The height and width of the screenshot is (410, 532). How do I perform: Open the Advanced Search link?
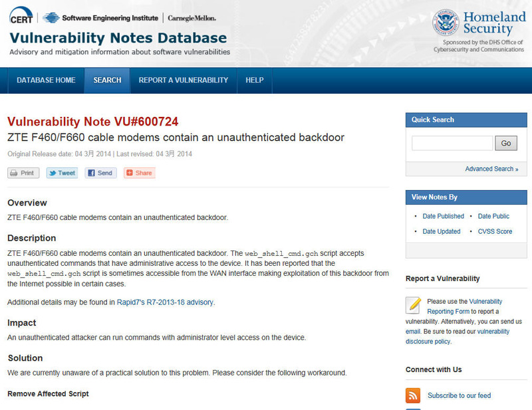(x=491, y=169)
